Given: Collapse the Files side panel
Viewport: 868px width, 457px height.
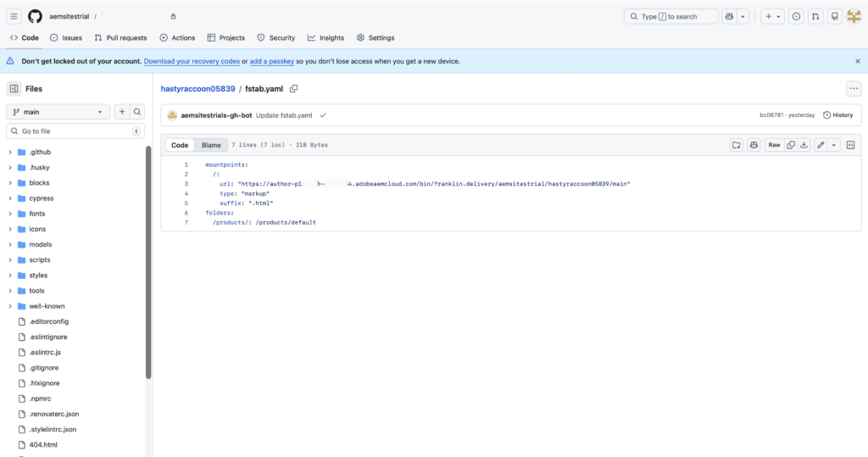Looking at the screenshot, I should (14, 89).
